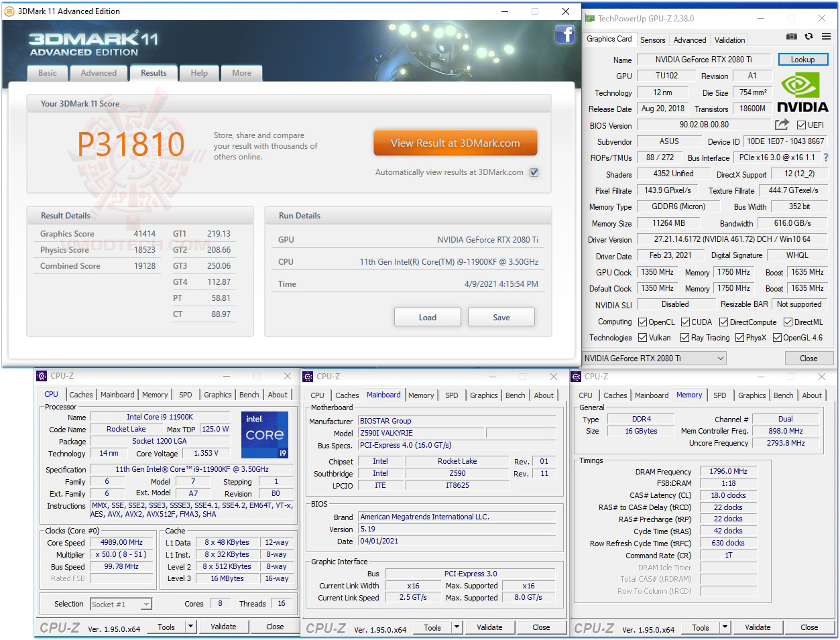Switch to the Advanced tab in 3DMark 11
The width and height of the screenshot is (840, 640).
click(99, 73)
